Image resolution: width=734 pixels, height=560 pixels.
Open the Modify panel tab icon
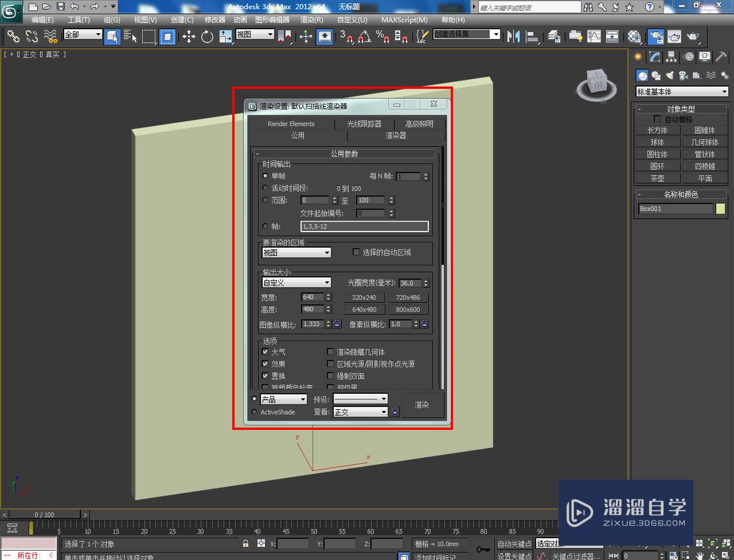point(655,57)
